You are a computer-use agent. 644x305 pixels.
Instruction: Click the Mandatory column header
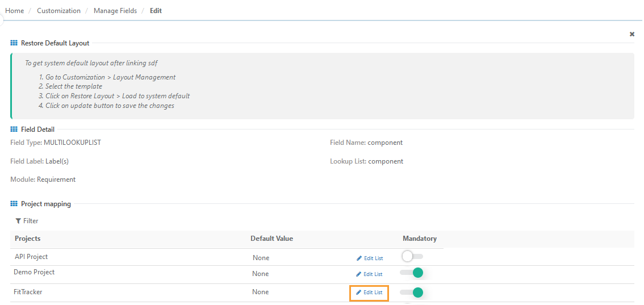click(420, 239)
